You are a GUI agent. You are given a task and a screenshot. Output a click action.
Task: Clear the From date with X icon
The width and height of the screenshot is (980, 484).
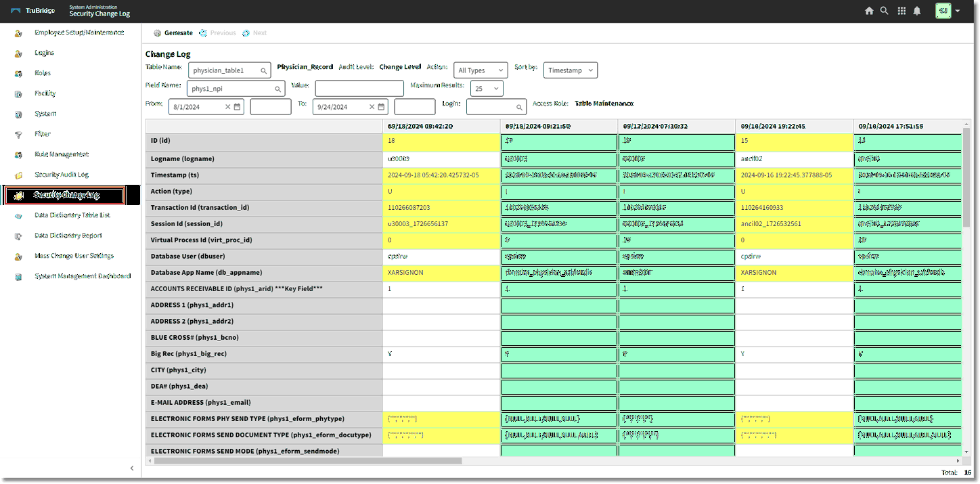coord(228,107)
